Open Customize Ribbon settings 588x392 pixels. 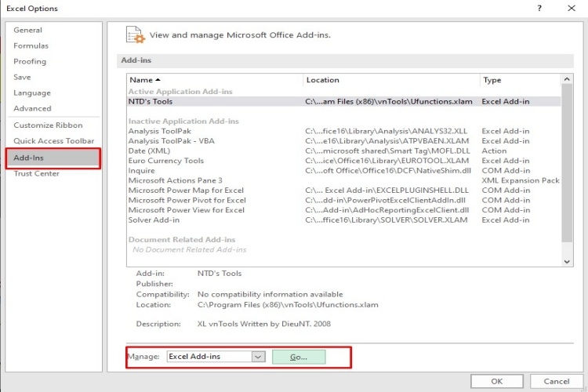pos(48,125)
